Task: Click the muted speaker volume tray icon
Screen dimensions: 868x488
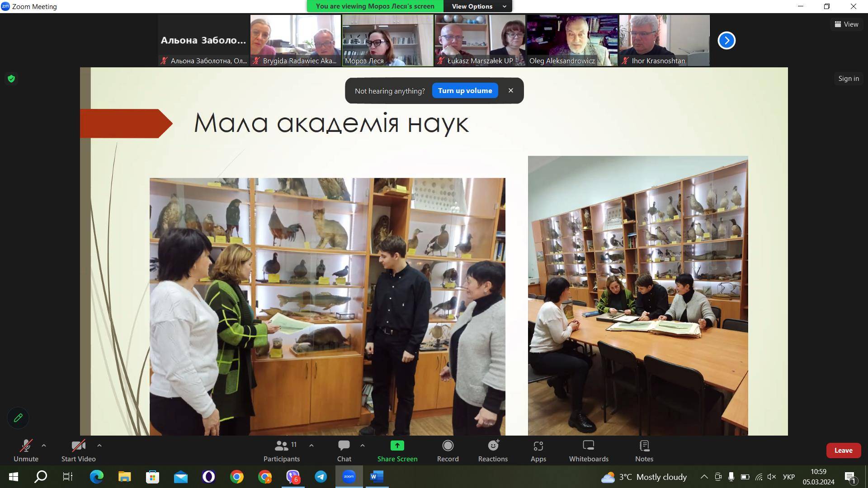Action: click(x=772, y=477)
